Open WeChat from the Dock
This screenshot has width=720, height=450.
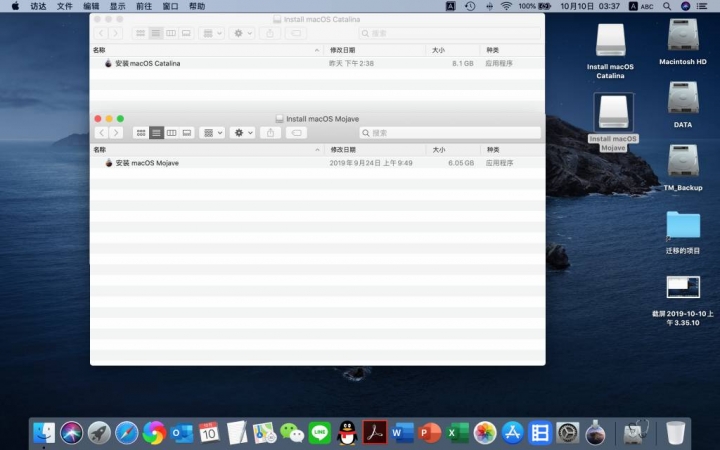[x=292, y=433]
